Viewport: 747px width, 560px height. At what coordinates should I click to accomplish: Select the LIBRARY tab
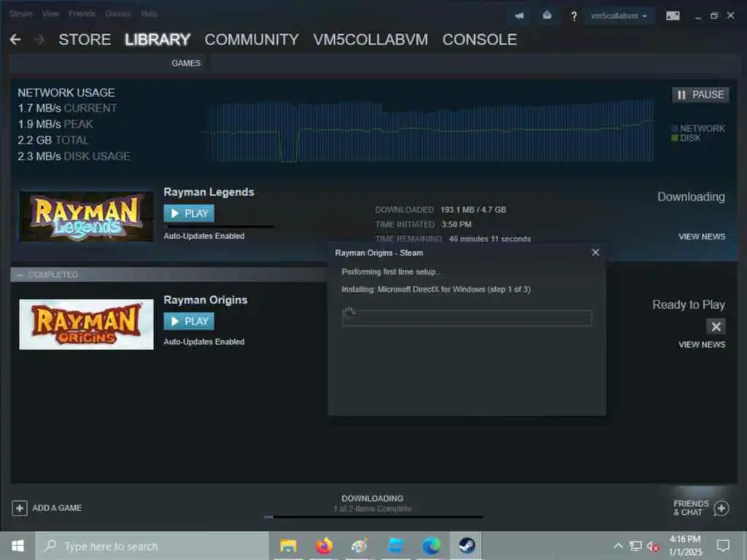pos(158,39)
